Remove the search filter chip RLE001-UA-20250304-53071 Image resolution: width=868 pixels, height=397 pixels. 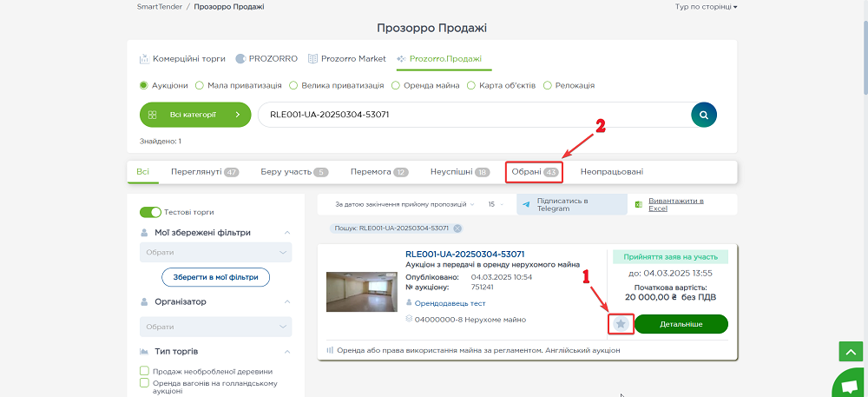click(457, 228)
